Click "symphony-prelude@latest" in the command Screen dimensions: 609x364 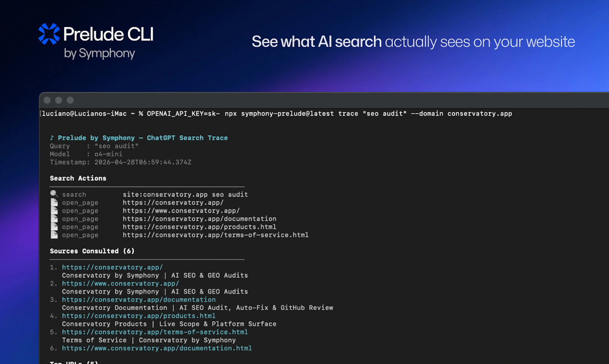click(x=287, y=113)
